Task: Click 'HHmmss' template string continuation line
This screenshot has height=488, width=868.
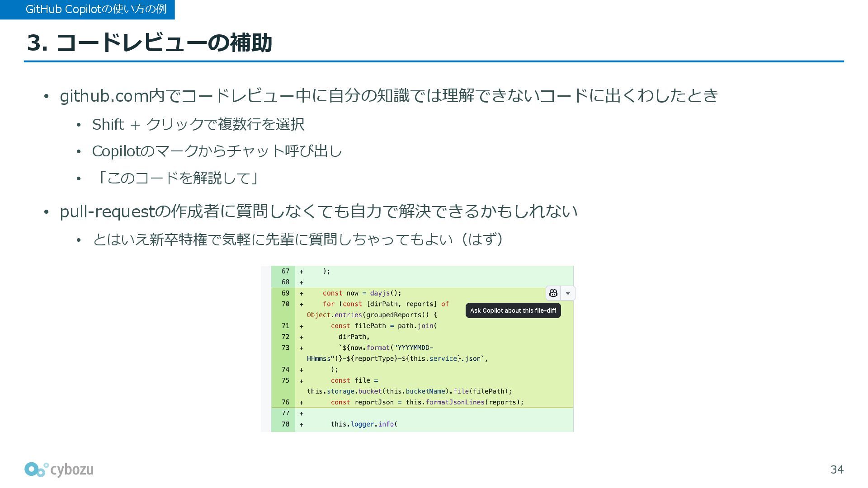Action: (x=397, y=359)
